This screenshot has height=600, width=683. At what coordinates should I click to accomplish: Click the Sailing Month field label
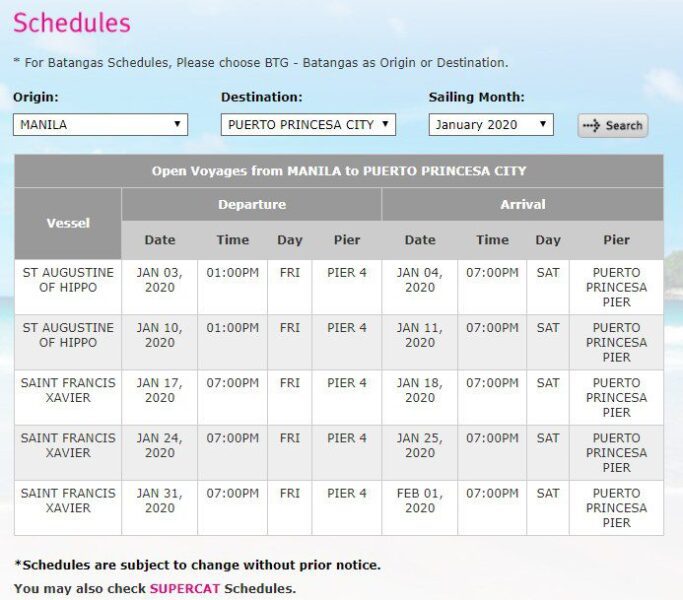[x=476, y=97]
